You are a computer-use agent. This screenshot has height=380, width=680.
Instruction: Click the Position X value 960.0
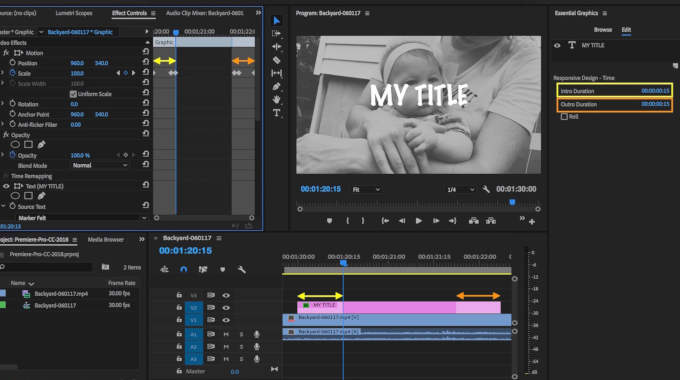tap(77, 63)
